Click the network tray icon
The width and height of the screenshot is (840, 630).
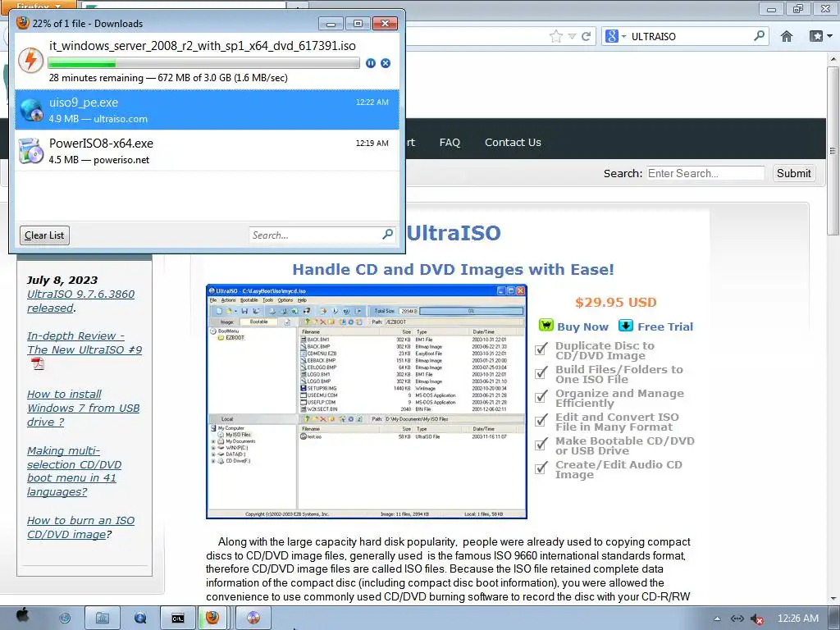737,619
